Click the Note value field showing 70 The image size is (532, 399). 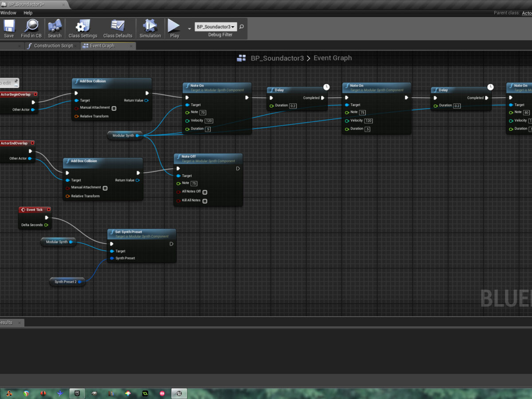203,113
